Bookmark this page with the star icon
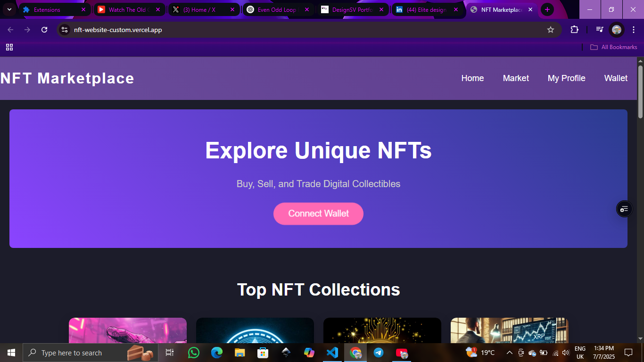Viewport: 644px width, 362px height. pos(551,30)
